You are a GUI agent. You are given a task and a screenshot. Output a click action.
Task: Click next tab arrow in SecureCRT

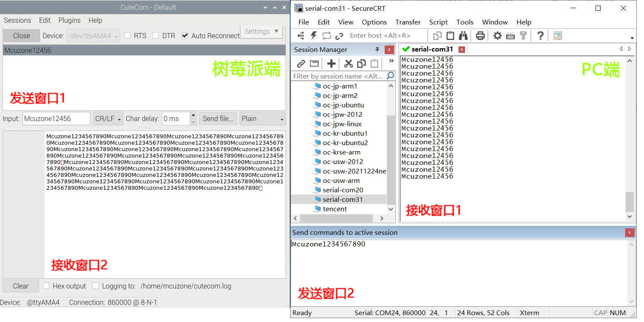(x=630, y=49)
